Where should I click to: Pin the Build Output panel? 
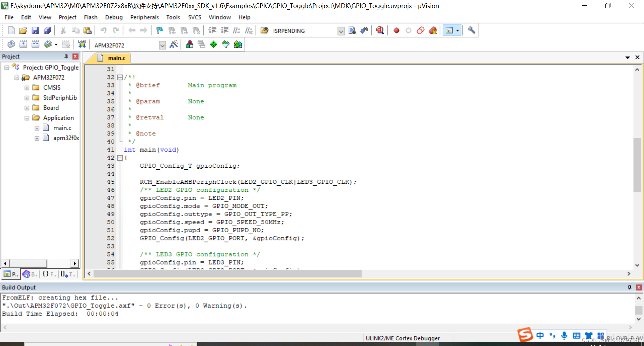(x=630, y=287)
